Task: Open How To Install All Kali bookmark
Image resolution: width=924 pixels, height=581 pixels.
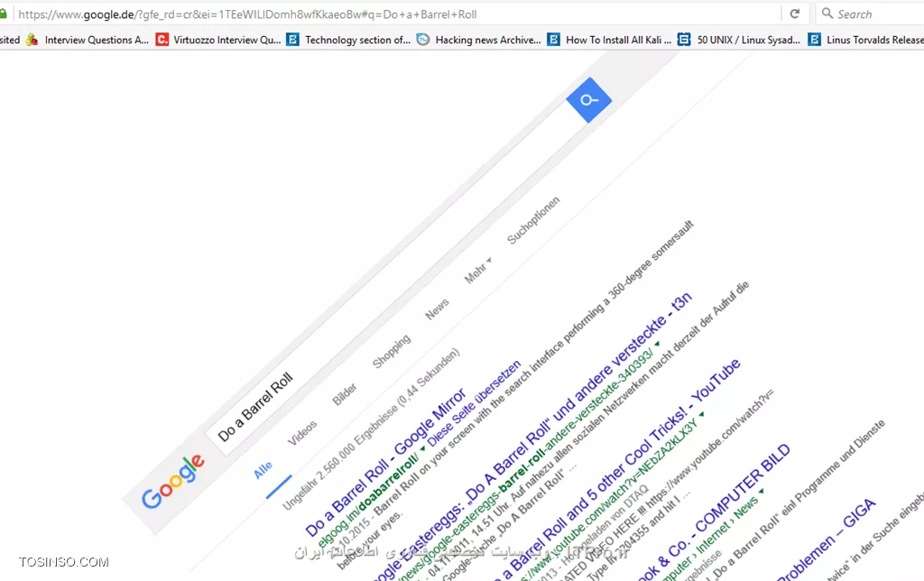Action: click(x=618, y=40)
